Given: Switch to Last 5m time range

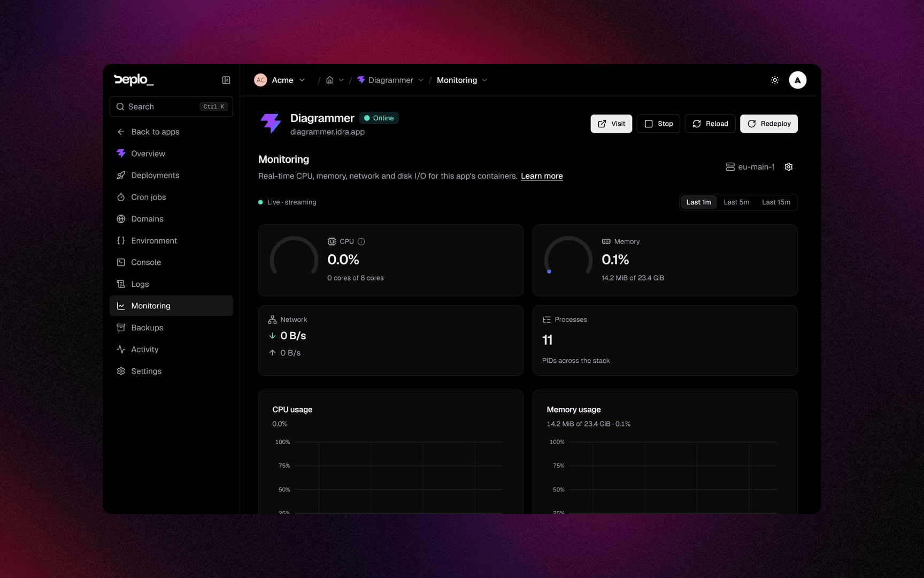Looking at the screenshot, I should coord(736,202).
